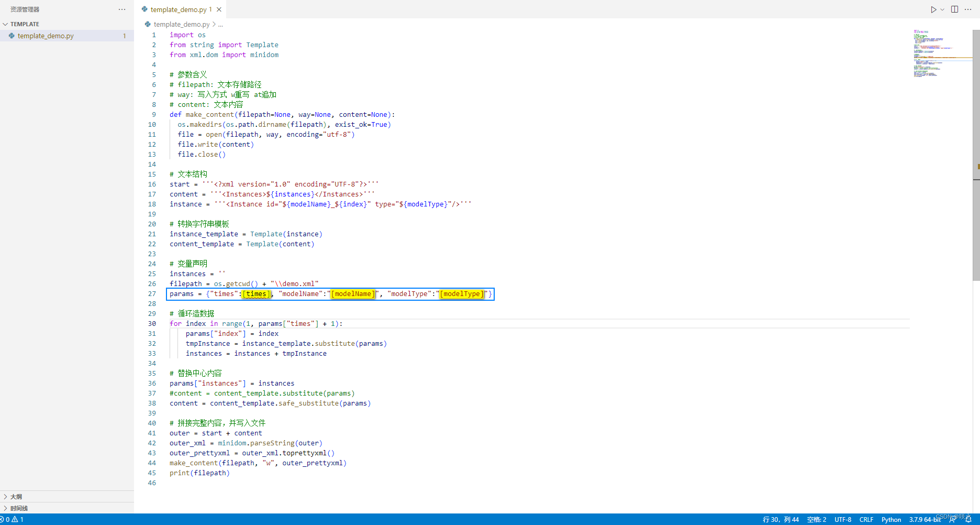This screenshot has height=525, width=980.
Task: Open the run options dropdown arrow
Action: (x=942, y=9)
